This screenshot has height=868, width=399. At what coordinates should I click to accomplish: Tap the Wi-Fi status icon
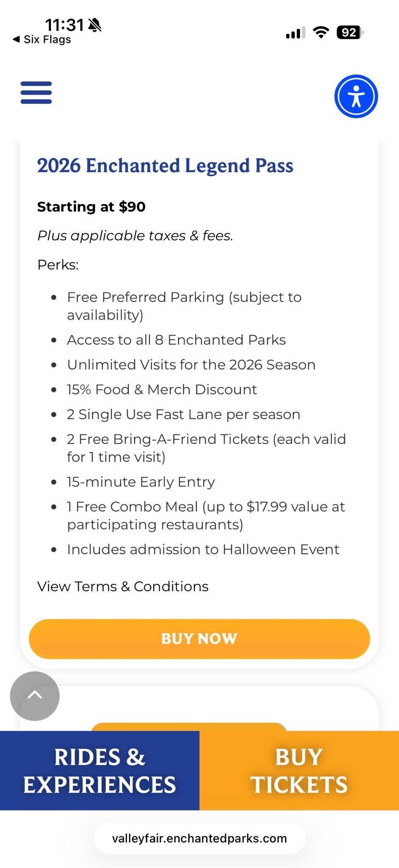321,32
